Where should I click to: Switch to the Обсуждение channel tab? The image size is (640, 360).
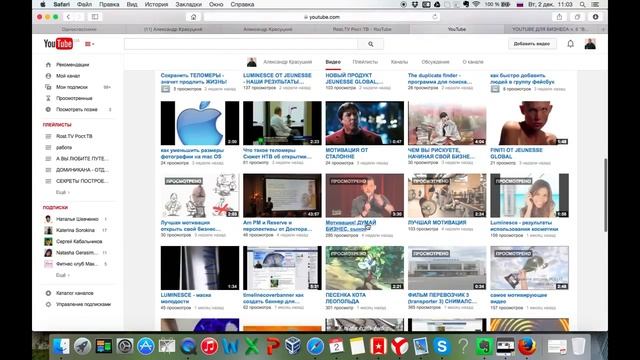click(435, 62)
